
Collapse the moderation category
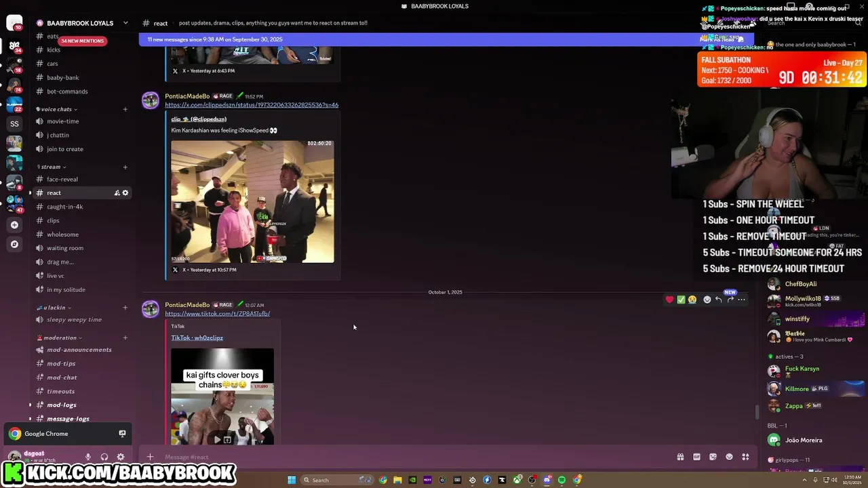59,338
